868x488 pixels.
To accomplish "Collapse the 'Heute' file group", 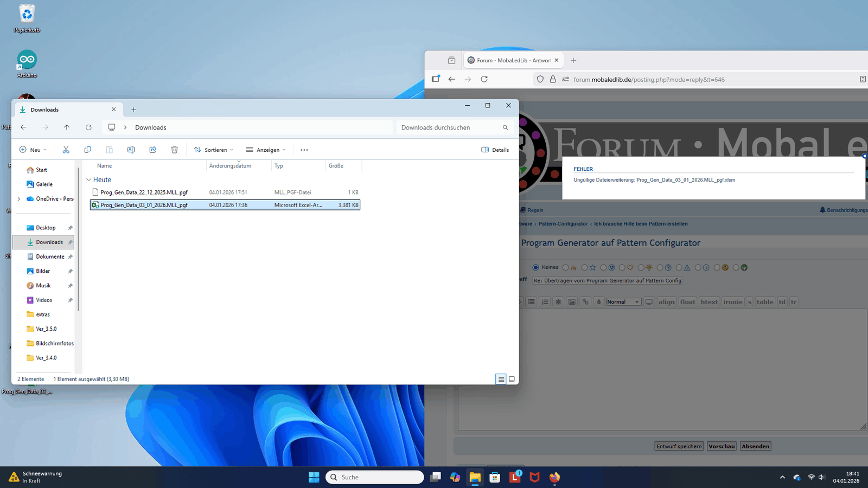I will (89, 180).
